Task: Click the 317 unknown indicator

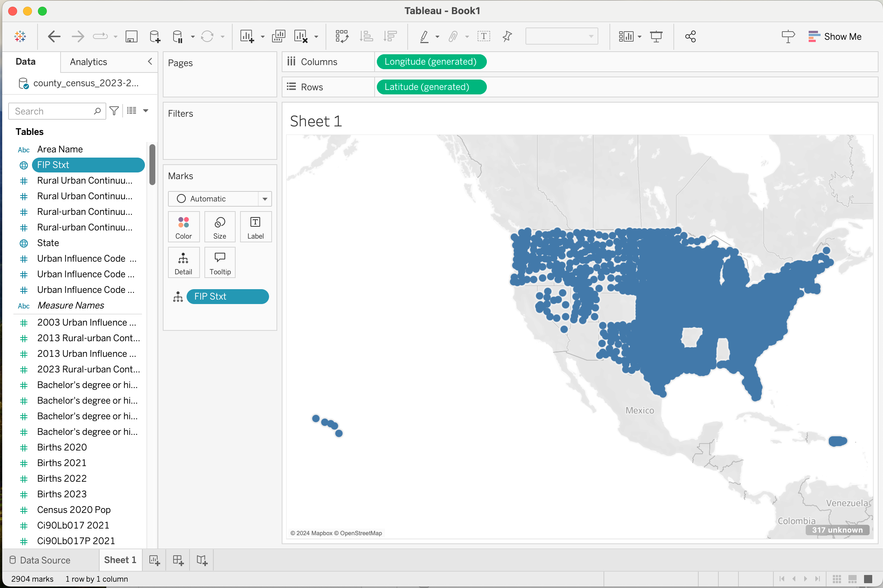Action: (837, 530)
